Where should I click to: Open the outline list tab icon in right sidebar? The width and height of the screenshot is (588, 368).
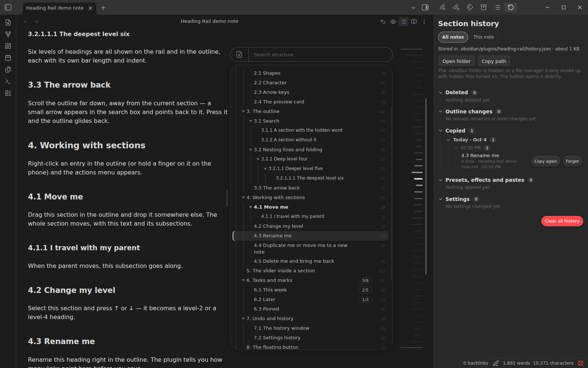click(x=497, y=7)
